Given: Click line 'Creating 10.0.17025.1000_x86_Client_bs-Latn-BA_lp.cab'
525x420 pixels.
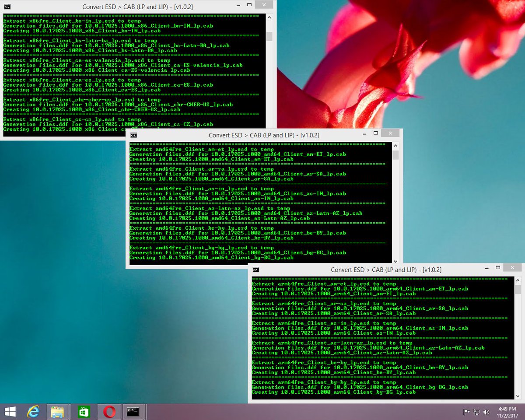Looking at the screenshot, I should tap(90, 51).
